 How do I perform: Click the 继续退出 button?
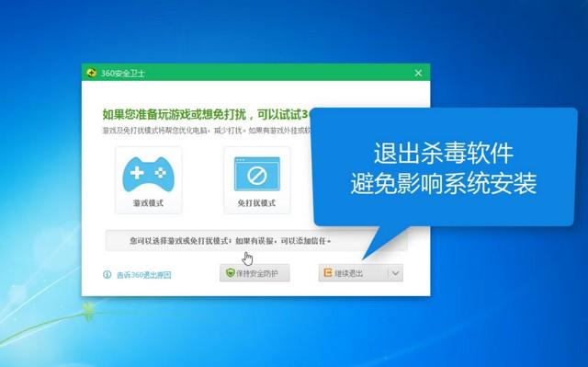[x=353, y=273]
